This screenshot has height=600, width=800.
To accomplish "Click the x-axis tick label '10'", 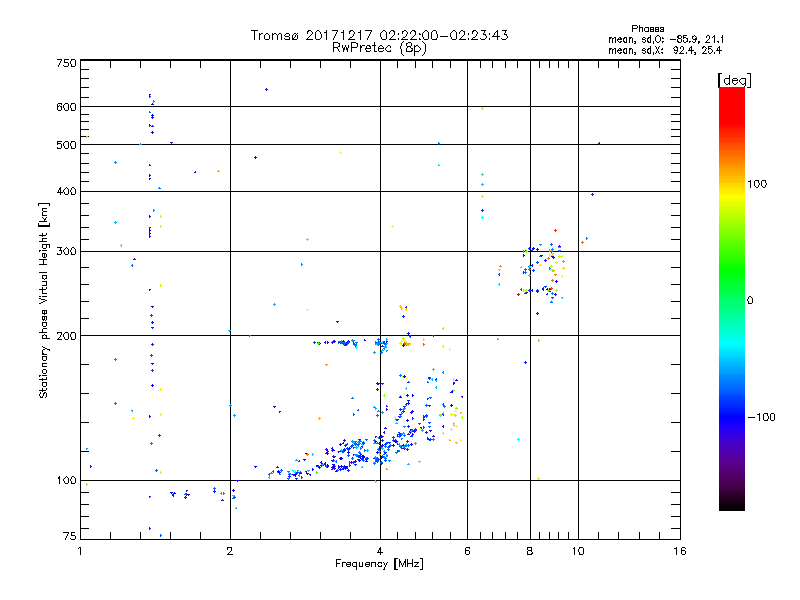I will pyautogui.click(x=578, y=551).
